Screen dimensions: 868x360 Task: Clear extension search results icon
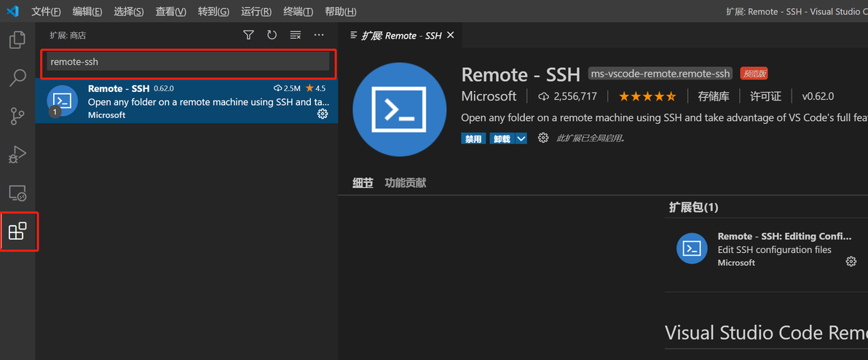tap(296, 36)
